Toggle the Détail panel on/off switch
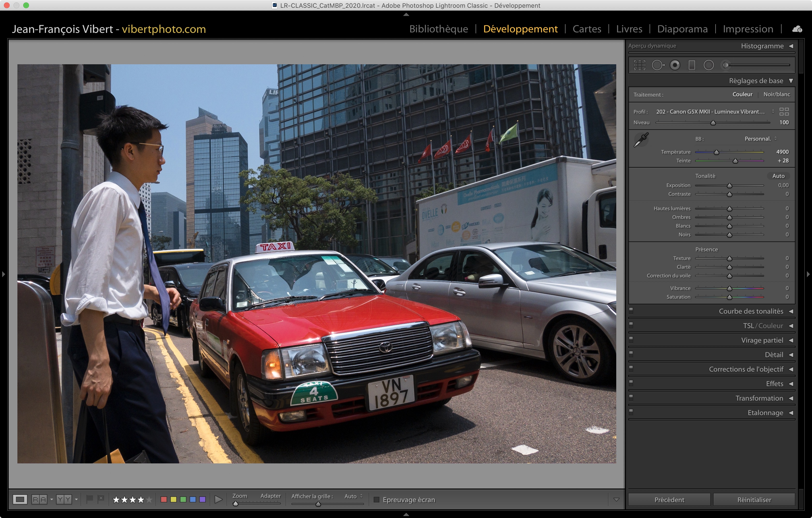812x518 pixels. [631, 354]
